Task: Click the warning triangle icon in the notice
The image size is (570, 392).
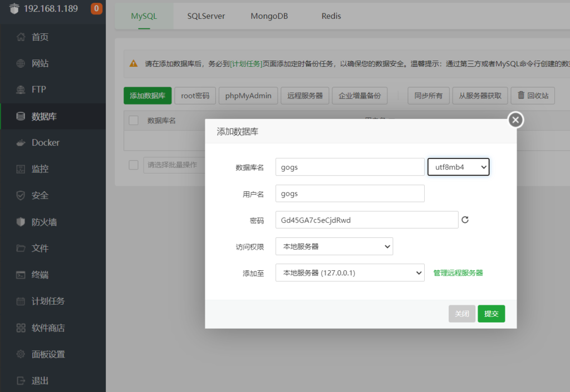Action: [134, 63]
